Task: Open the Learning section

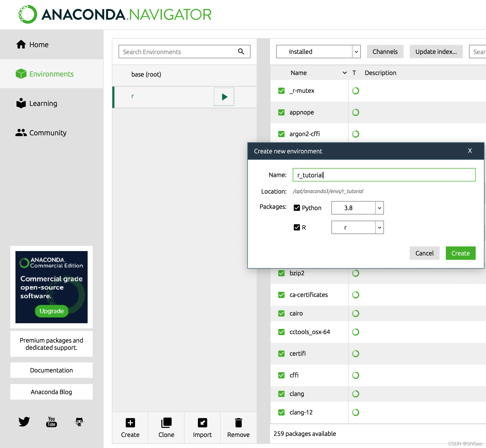Action: click(52, 103)
